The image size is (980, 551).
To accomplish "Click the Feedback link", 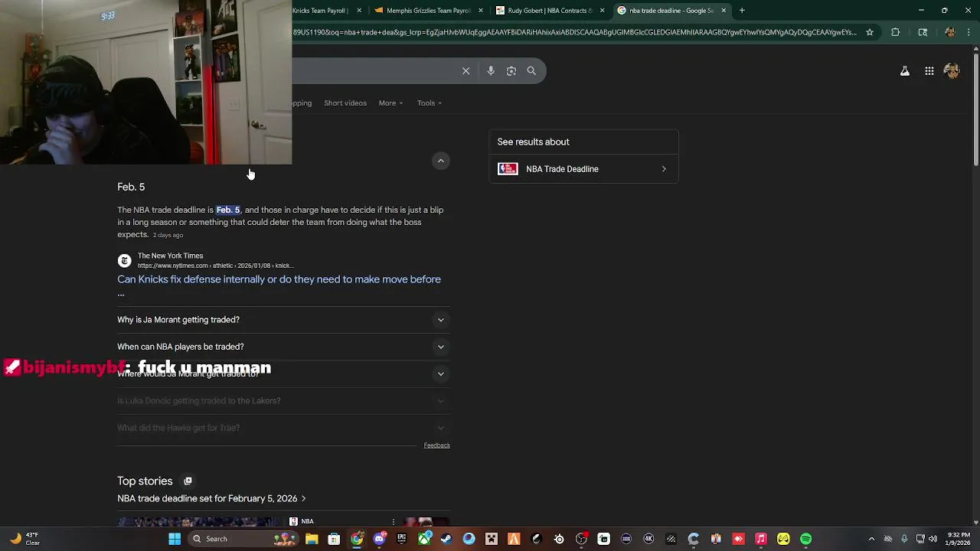I will point(436,445).
